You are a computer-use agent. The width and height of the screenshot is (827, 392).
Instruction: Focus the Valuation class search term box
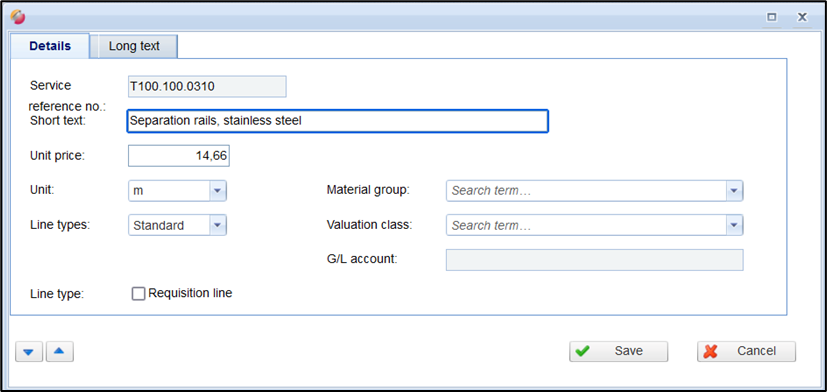(586, 225)
